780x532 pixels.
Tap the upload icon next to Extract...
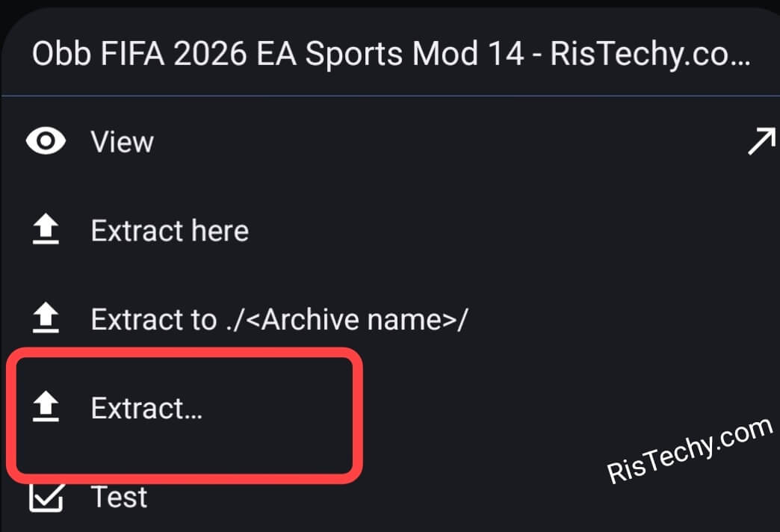pyautogui.click(x=46, y=409)
